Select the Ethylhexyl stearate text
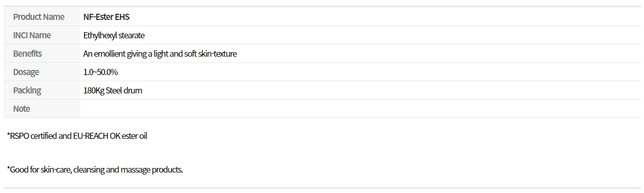 pyautogui.click(x=114, y=35)
